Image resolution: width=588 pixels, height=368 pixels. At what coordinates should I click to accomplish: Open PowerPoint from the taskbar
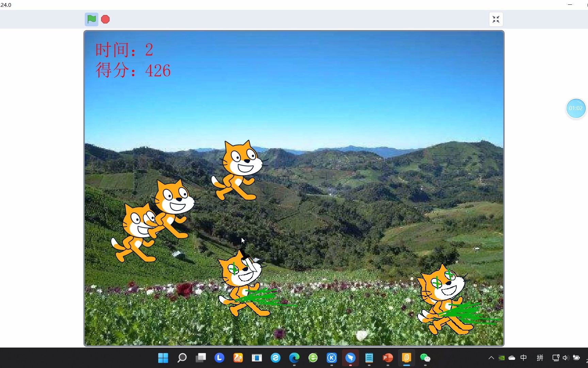coord(388,358)
